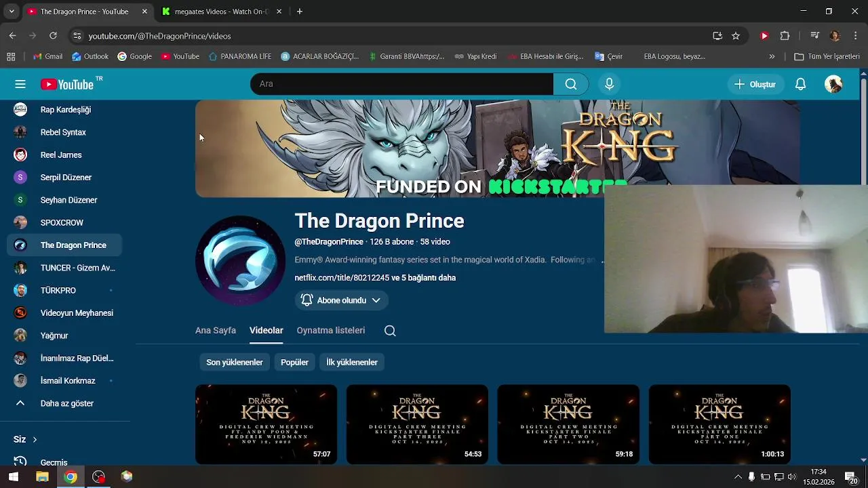Play Kickstarter Finale Part Three video
This screenshot has height=488, width=868.
tap(417, 424)
